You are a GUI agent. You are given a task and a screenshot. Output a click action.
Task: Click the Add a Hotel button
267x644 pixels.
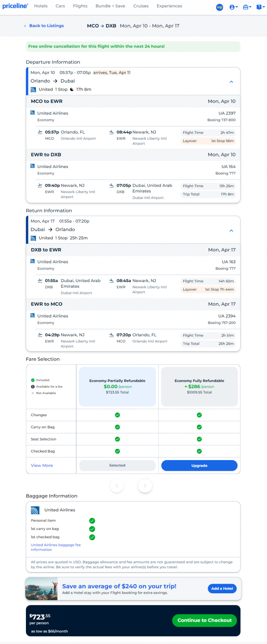(x=222, y=589)
